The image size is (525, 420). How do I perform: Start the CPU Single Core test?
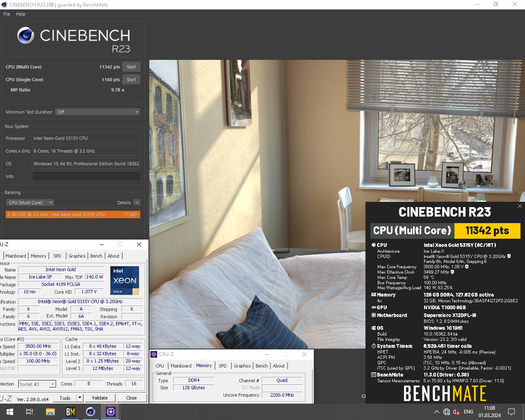(131, 80)
